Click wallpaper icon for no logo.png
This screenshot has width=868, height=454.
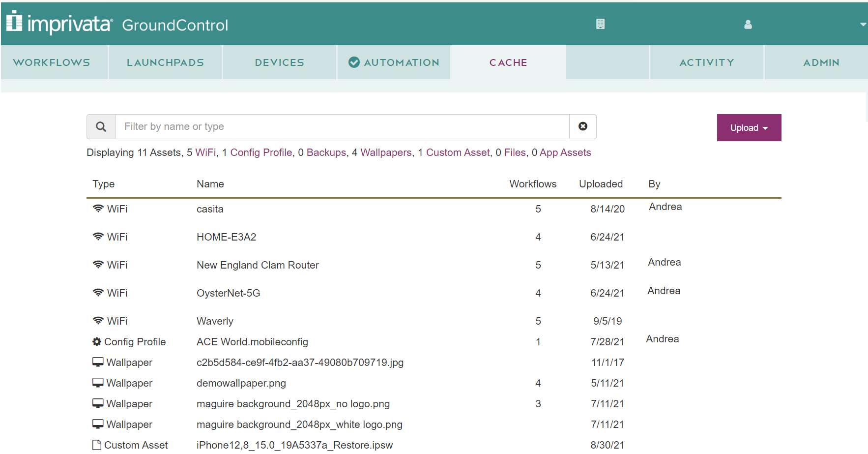tap(98, 403)
